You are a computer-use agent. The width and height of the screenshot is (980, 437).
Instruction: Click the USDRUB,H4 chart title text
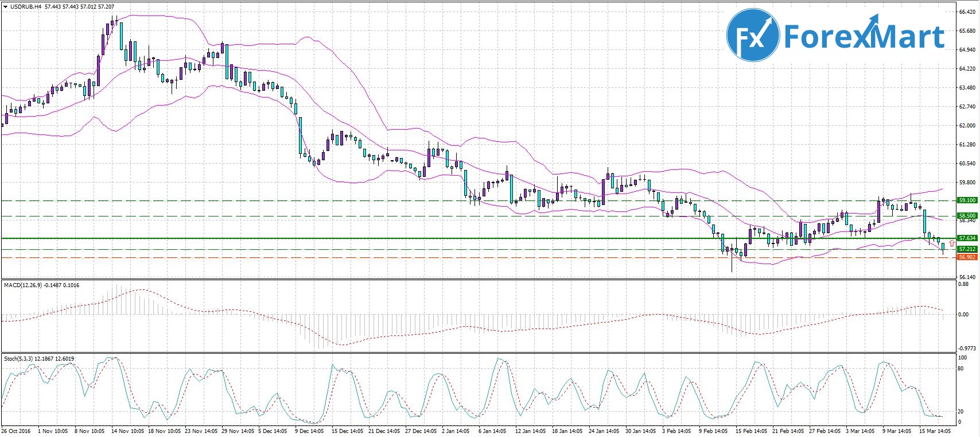pos(26,5)
